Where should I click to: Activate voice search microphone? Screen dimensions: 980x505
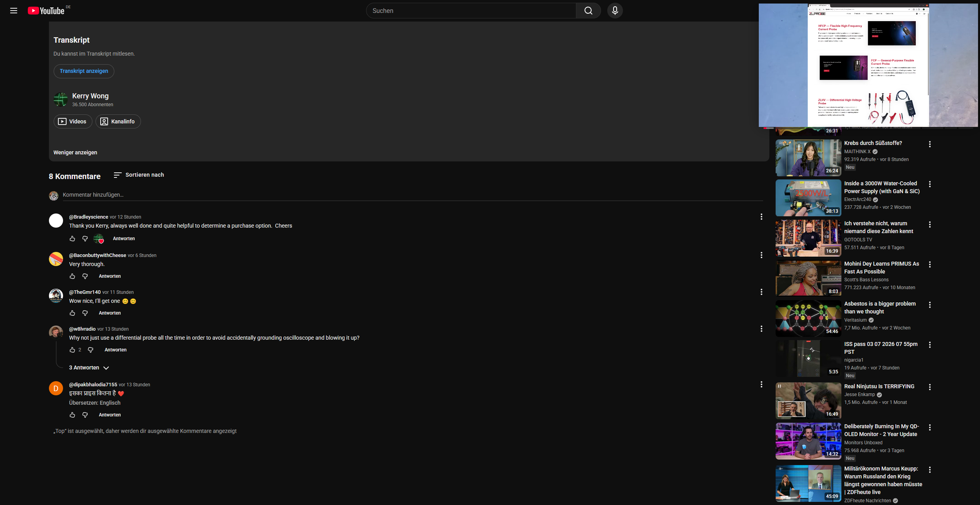point(615,11)
